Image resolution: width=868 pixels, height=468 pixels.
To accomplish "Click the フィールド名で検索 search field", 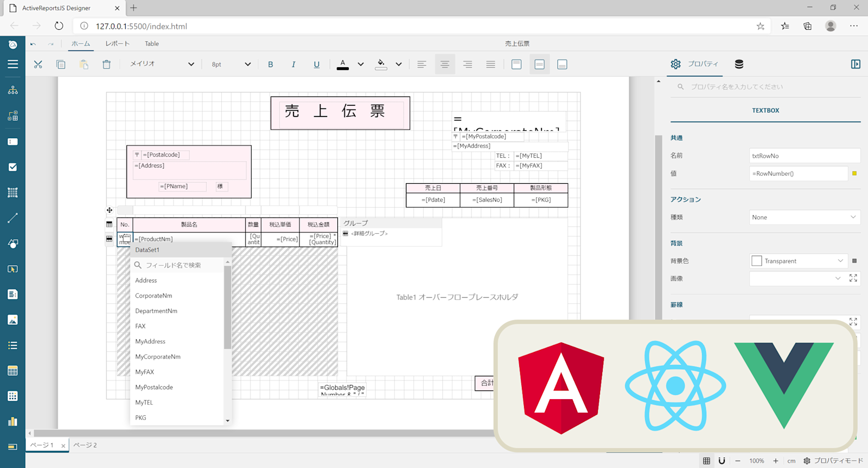I will [x=177, y=265].
